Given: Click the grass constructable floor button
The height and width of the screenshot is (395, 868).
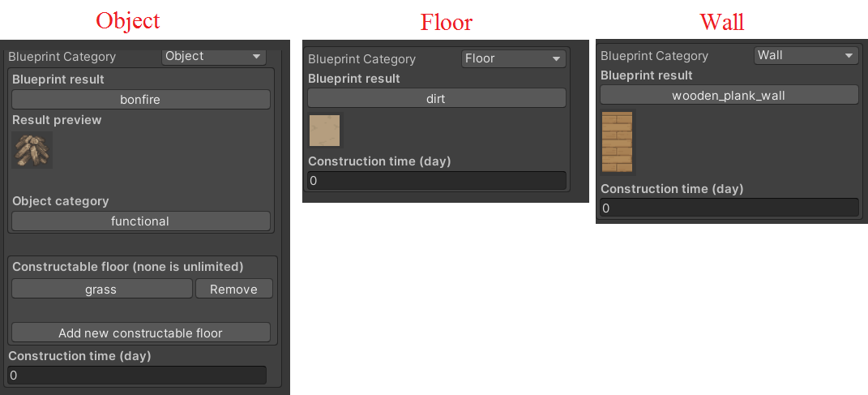Looking at the screenshot, I should point(101,289).
